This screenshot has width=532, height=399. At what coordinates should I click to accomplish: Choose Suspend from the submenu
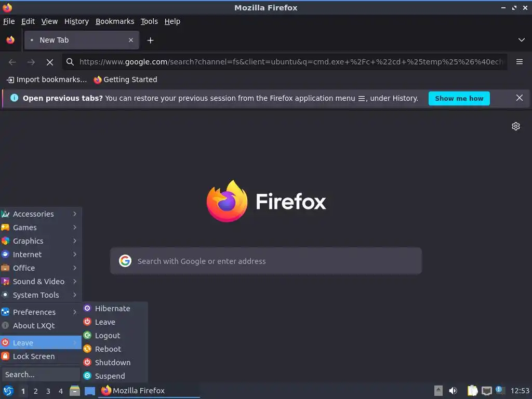tap(115, 376)
